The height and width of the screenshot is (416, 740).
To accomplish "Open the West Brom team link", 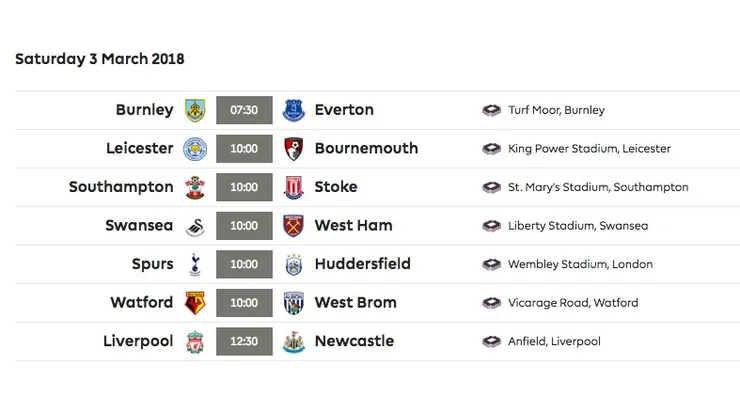I will coord(355,302).
